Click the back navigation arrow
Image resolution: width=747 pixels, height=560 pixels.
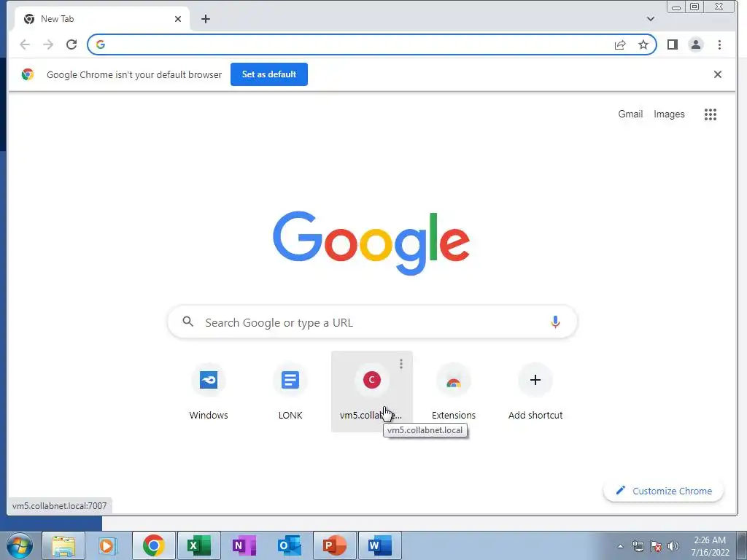coord(25,44)
